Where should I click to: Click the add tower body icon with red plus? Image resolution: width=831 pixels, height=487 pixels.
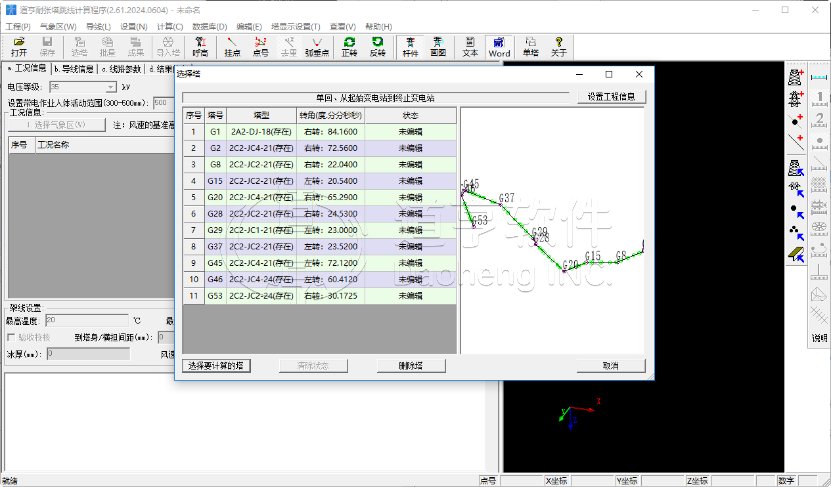(795, 77)
